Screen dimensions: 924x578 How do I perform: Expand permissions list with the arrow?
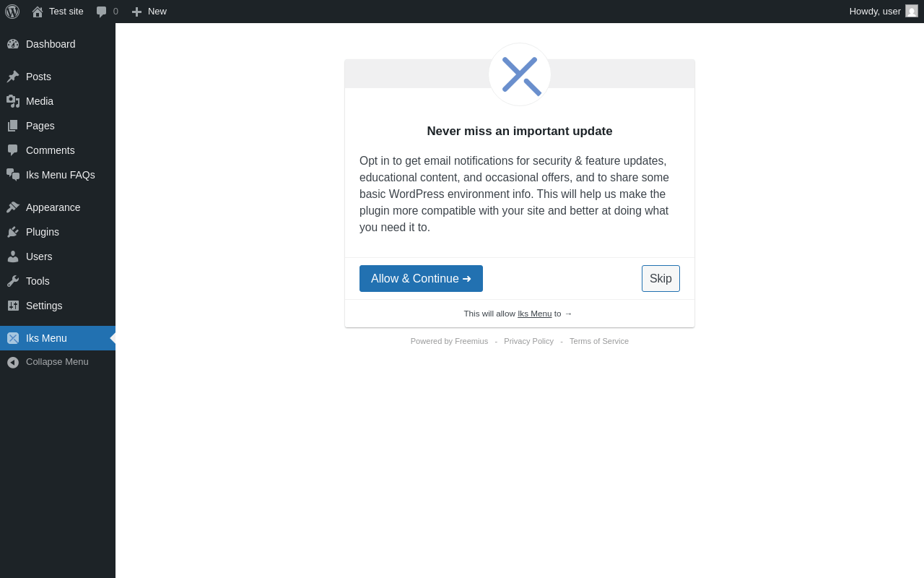tap(568, 314)
